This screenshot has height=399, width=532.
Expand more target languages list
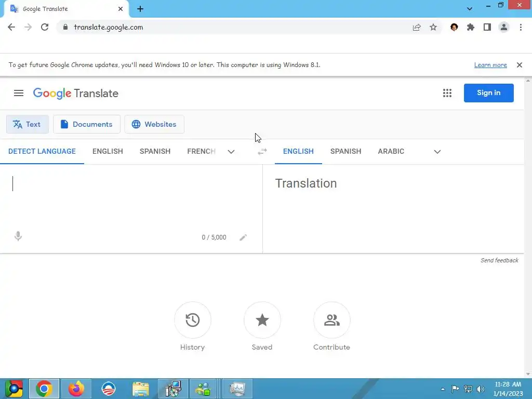(437, 152)
